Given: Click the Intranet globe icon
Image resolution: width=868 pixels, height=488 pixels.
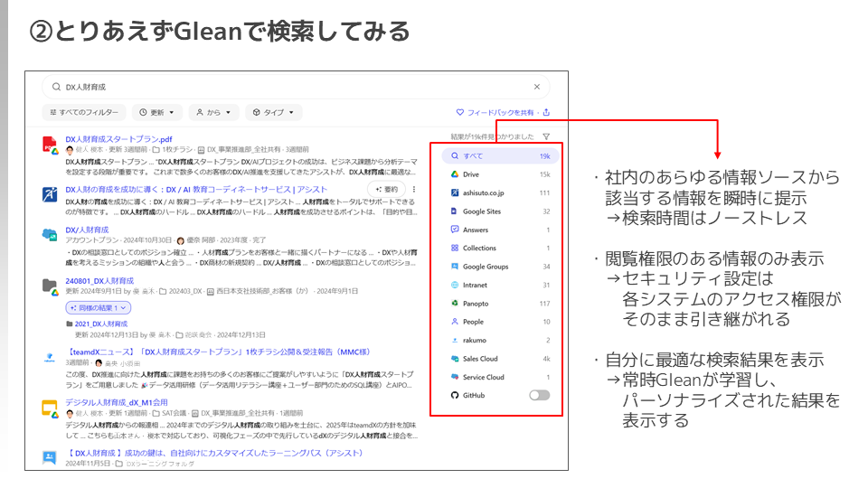Looking at the screenshot, I should (455, 285).
